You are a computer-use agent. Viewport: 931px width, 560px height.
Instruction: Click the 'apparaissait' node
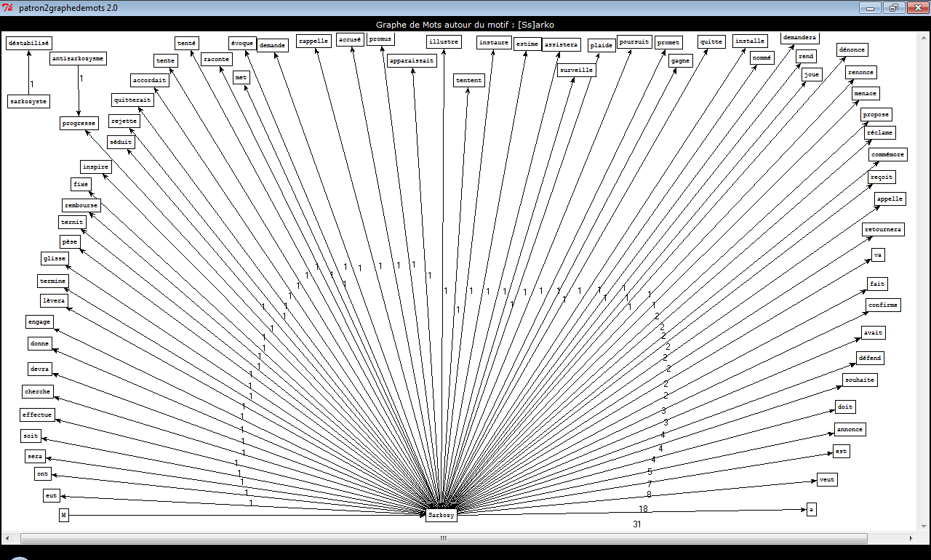[412, 60]
